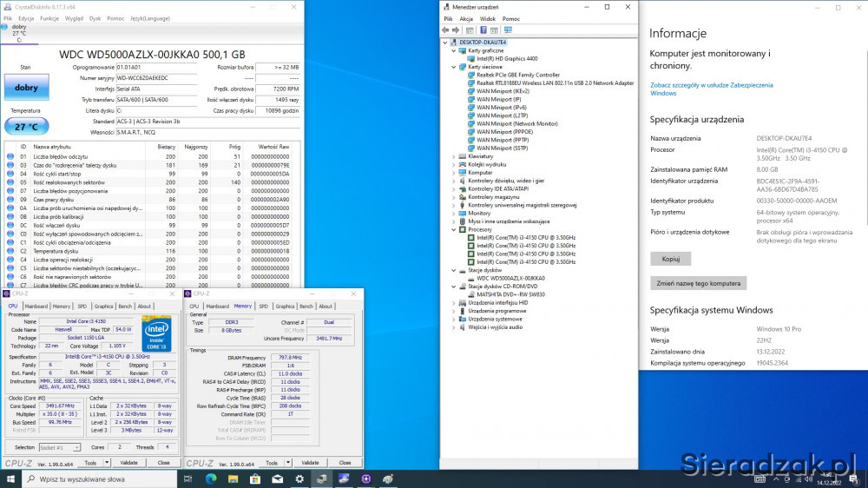868x488 pixels.
Task: Open Zobacz szczegóły w usłudze Zabezpieczenia Windows link
Action: point(712,89)
